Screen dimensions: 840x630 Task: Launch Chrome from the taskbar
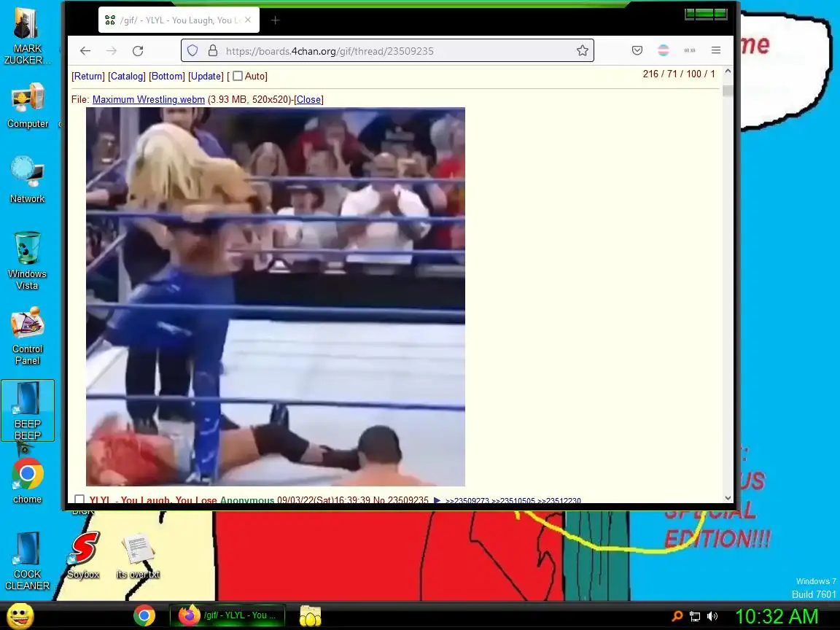pyautogui.click(x=144, y=615)
